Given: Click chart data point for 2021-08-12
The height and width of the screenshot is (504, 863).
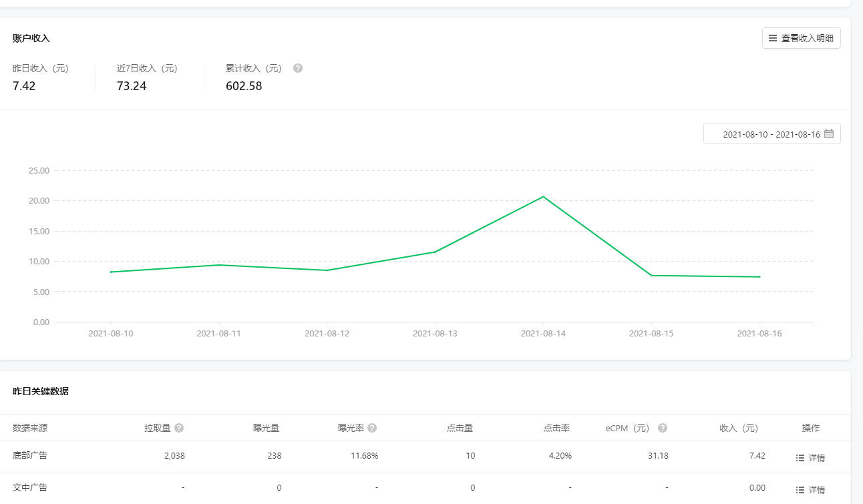Looking at the screenshot, I should (x=327, y=270).
